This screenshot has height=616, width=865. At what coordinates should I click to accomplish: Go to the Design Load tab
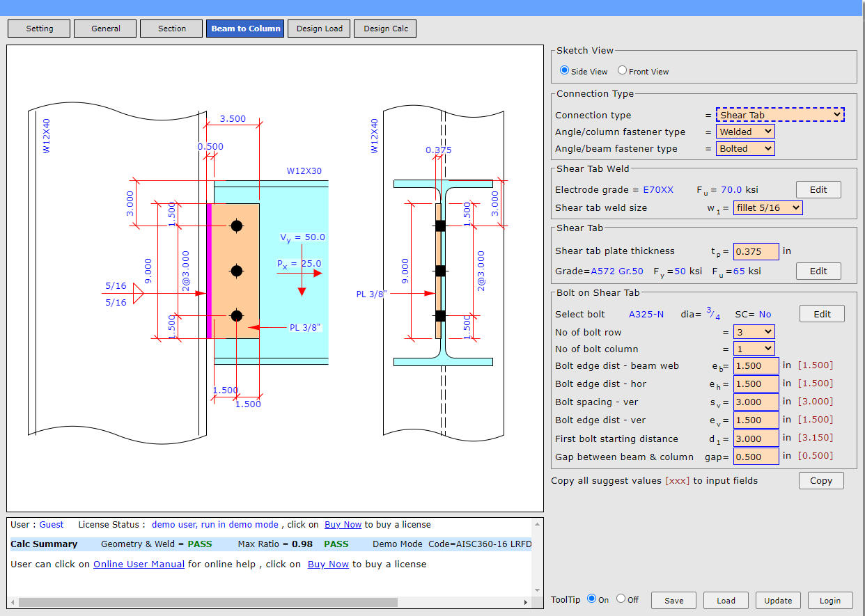(319, 29)
